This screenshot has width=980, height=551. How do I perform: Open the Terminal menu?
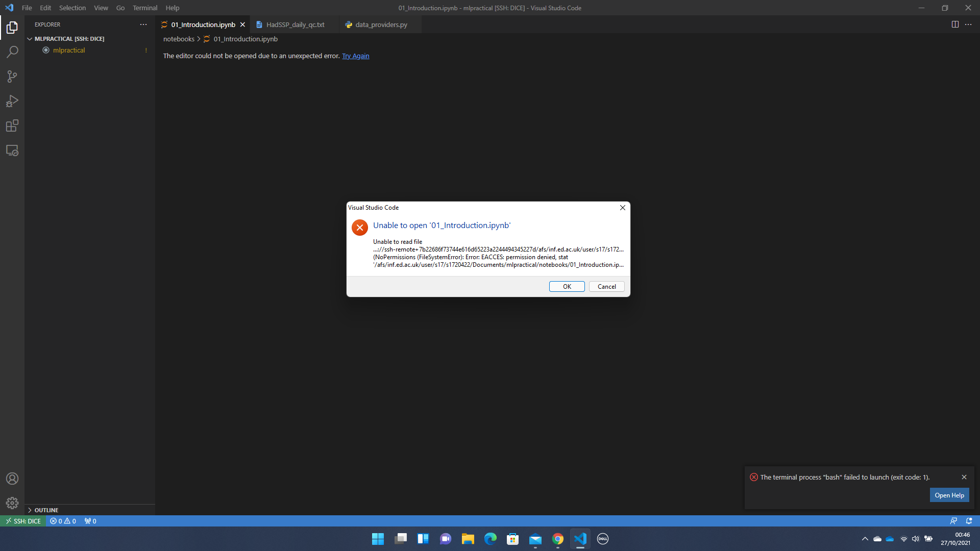[x=144, y=8]
